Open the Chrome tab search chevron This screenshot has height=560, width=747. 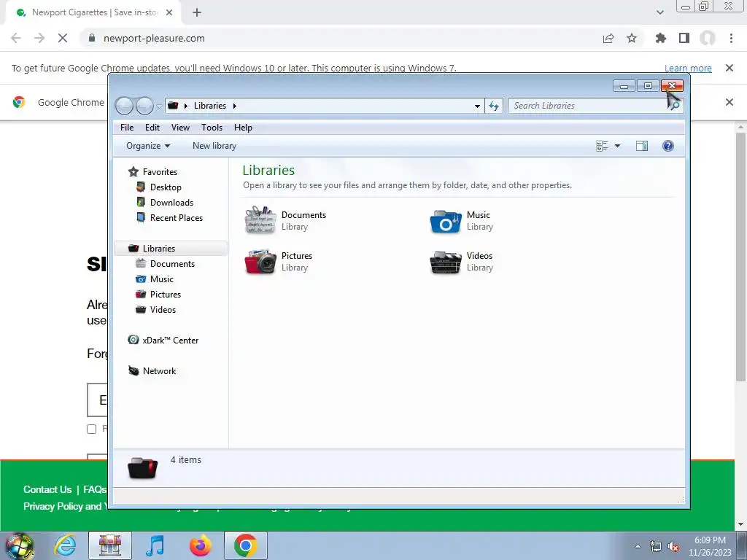pos(659,13)
